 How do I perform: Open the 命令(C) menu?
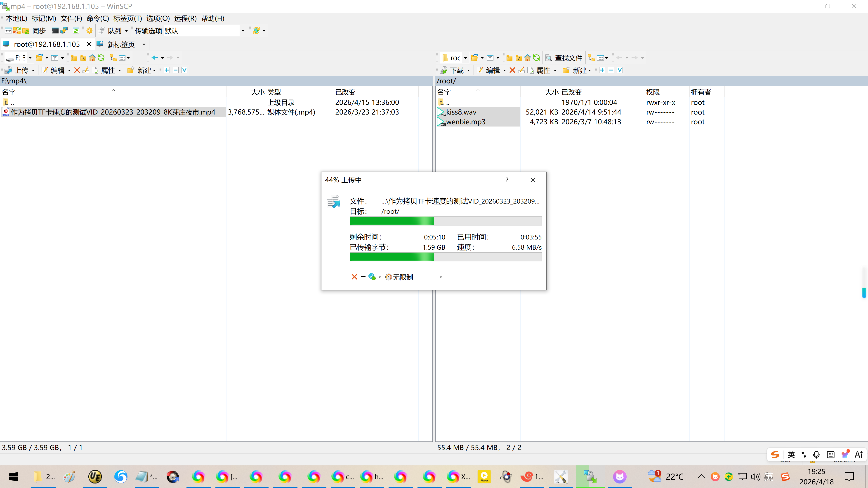(x=97, y=19)
